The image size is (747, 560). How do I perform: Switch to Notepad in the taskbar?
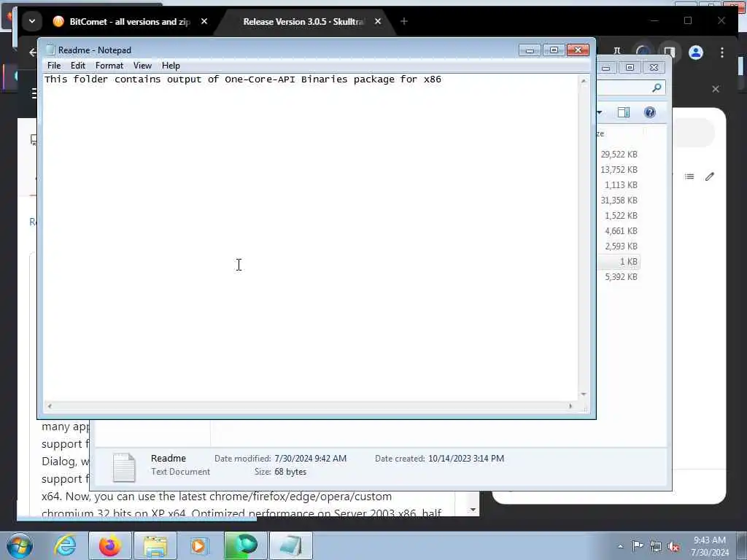pos(291,545)
